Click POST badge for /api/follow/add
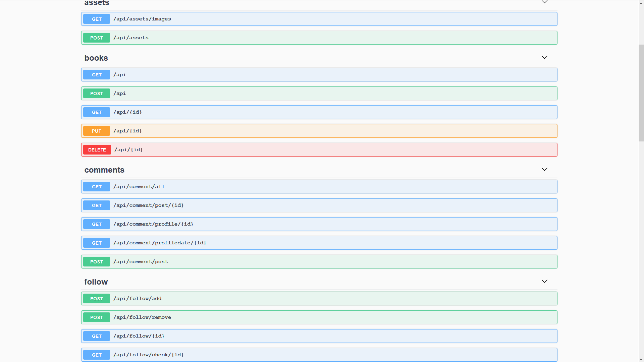 coord(97,299)
